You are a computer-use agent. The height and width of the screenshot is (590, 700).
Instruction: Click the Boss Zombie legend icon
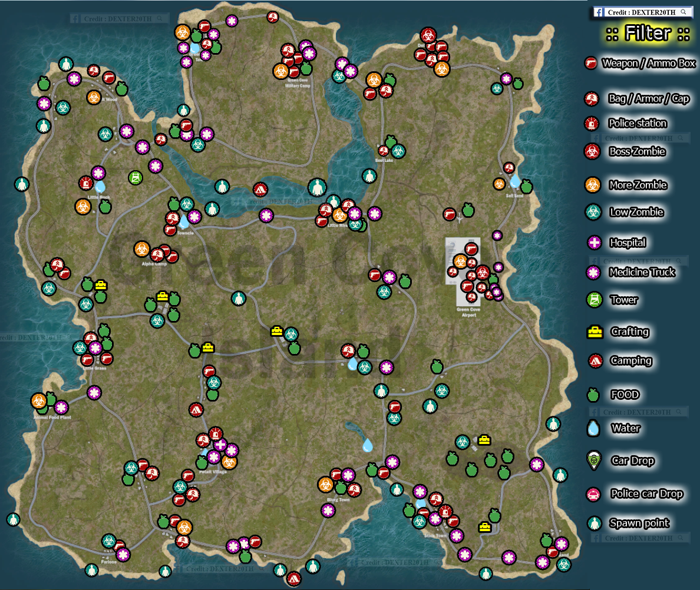click(592, 152)
